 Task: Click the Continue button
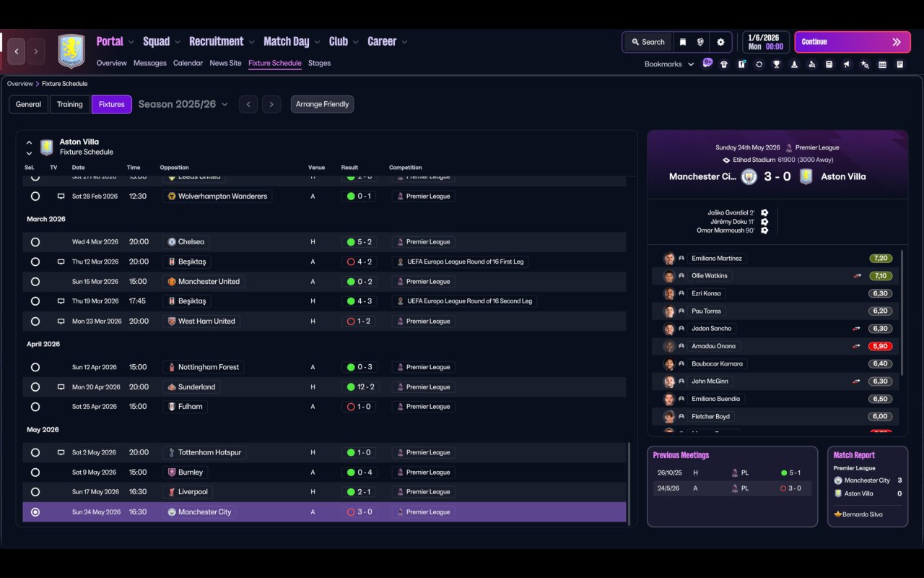853,42
